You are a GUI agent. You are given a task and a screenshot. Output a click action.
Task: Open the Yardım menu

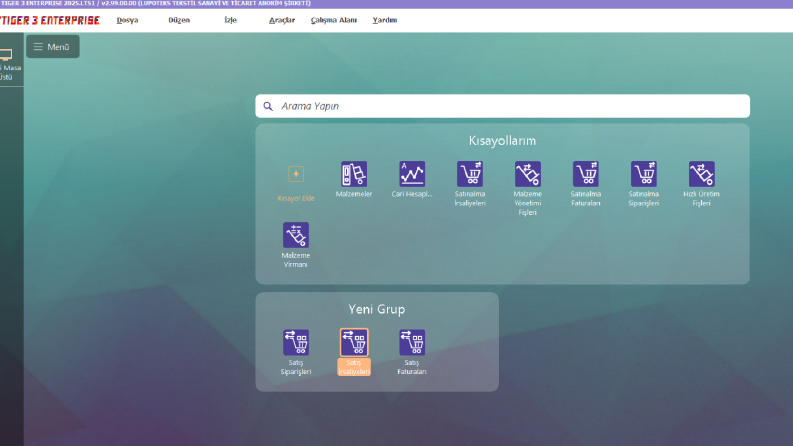385,20
